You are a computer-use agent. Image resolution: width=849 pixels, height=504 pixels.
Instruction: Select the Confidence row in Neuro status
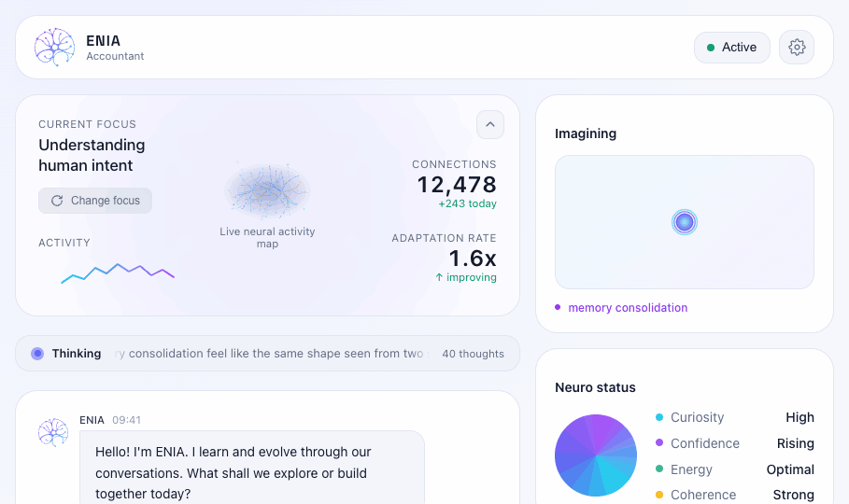tap(735, 443)
